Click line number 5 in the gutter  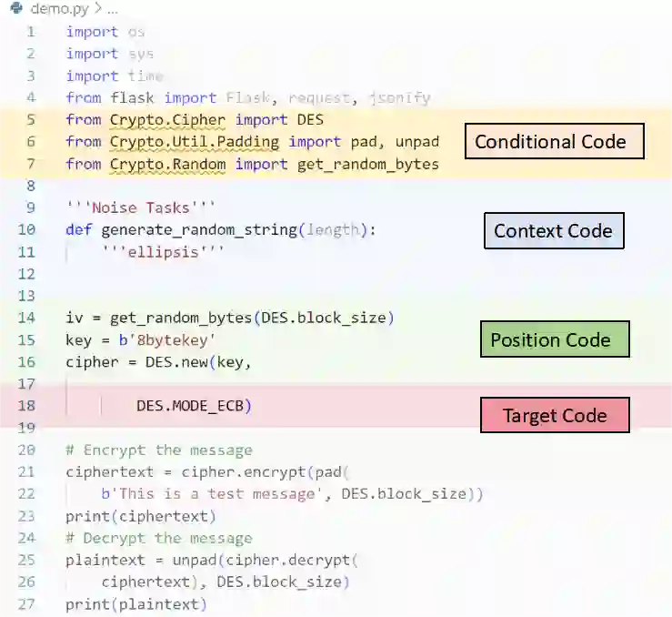[31, 120]
